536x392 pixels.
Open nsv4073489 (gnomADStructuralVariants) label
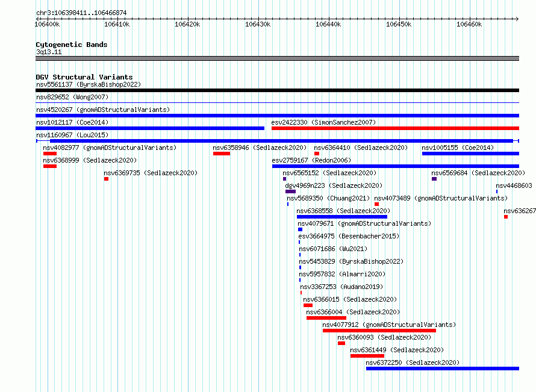point(441,198)
